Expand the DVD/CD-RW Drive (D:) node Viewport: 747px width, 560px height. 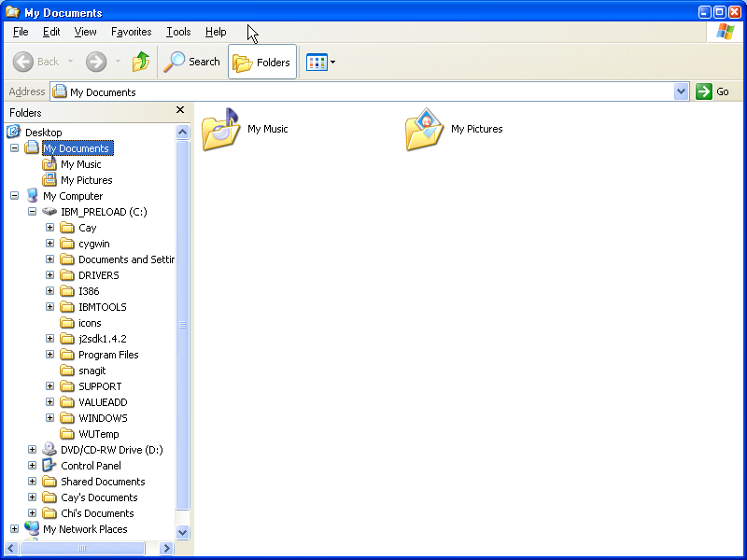tap(32, 450)
